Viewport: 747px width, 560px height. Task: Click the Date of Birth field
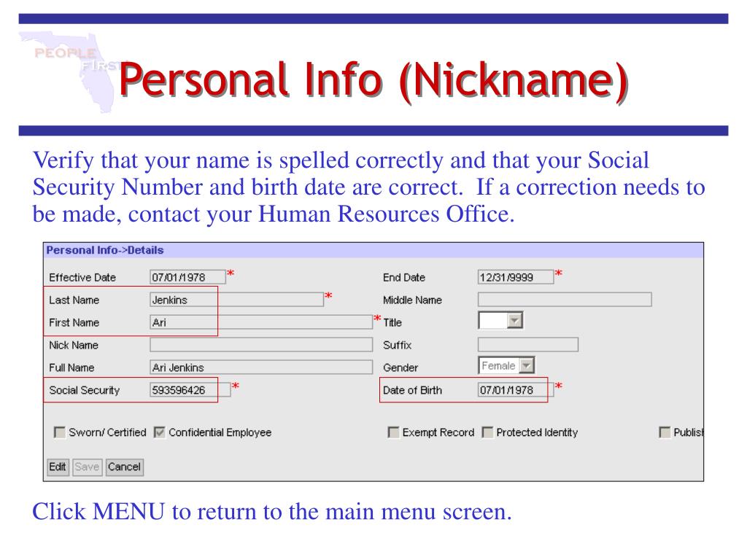coord(516,390)
